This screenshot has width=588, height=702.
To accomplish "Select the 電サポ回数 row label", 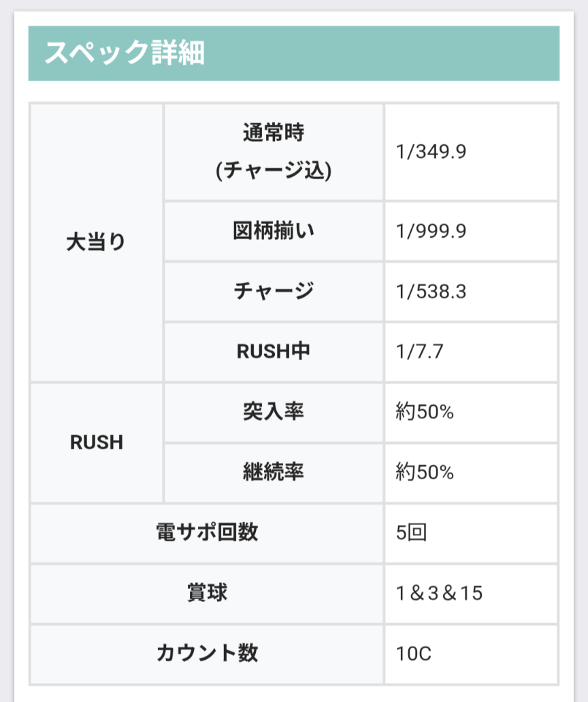I will pos(207,532).
